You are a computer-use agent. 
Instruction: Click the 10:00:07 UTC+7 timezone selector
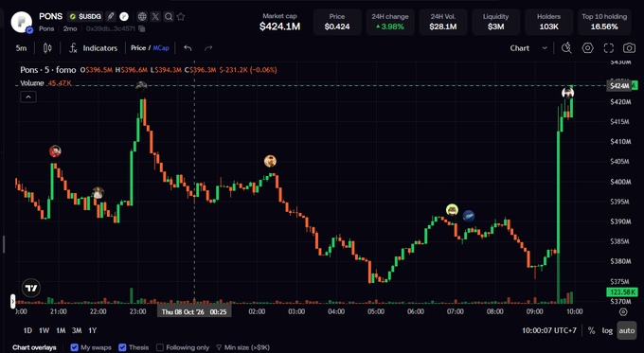[549, 330]
